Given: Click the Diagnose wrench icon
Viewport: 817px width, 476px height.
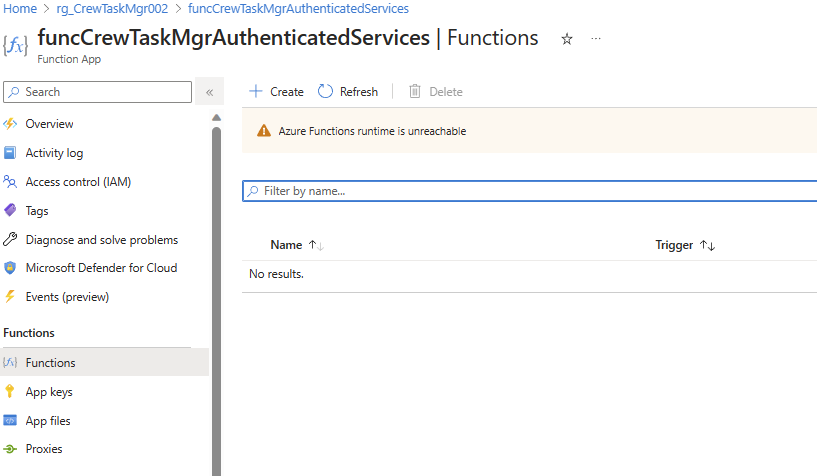Looking at the screenshot, I should (10, 240).
